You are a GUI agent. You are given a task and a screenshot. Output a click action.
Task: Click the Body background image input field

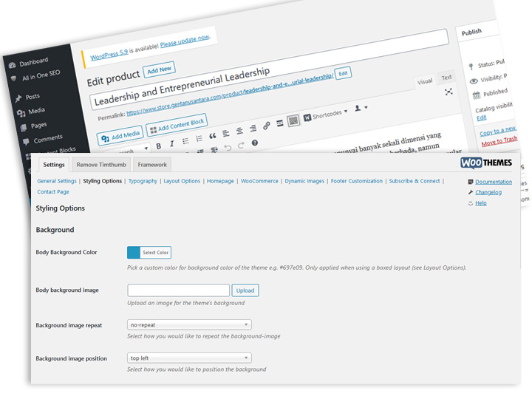178,290
